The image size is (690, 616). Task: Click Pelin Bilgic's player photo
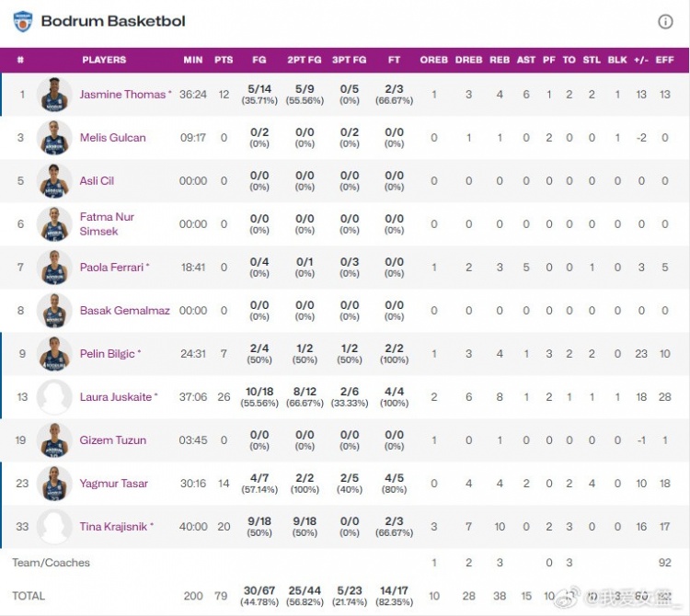54,354
